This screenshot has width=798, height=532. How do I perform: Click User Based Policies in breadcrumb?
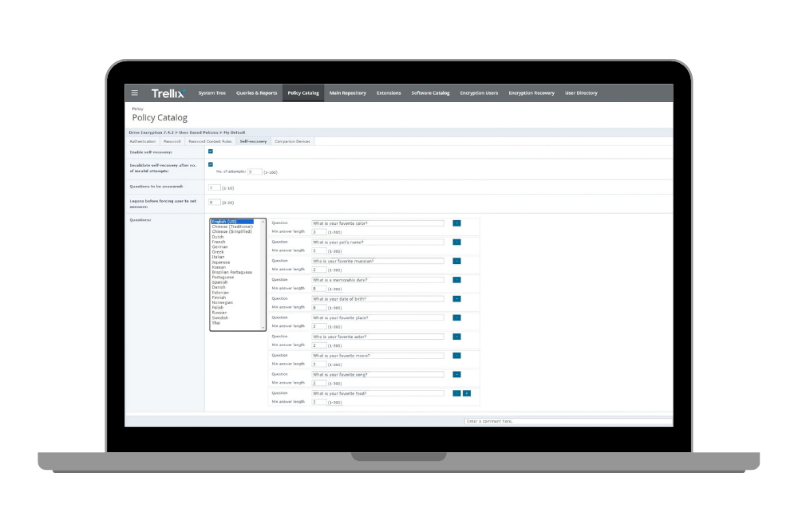coord(199,132)
